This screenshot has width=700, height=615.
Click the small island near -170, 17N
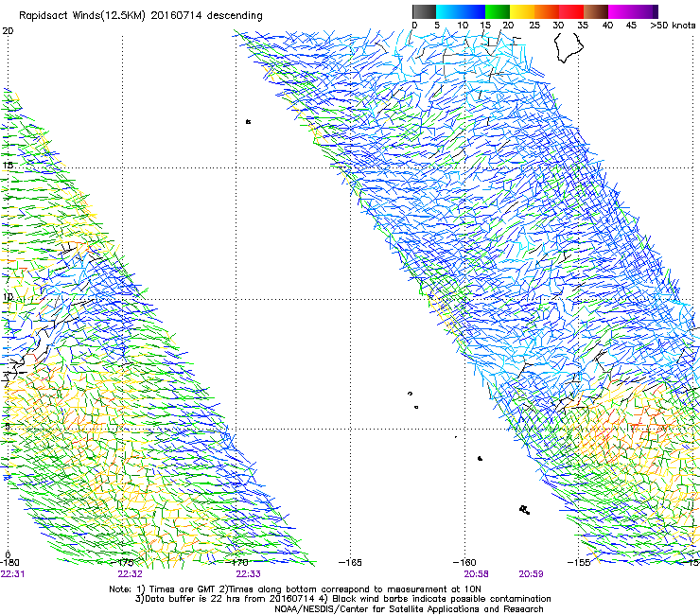(x=248, y=121)
